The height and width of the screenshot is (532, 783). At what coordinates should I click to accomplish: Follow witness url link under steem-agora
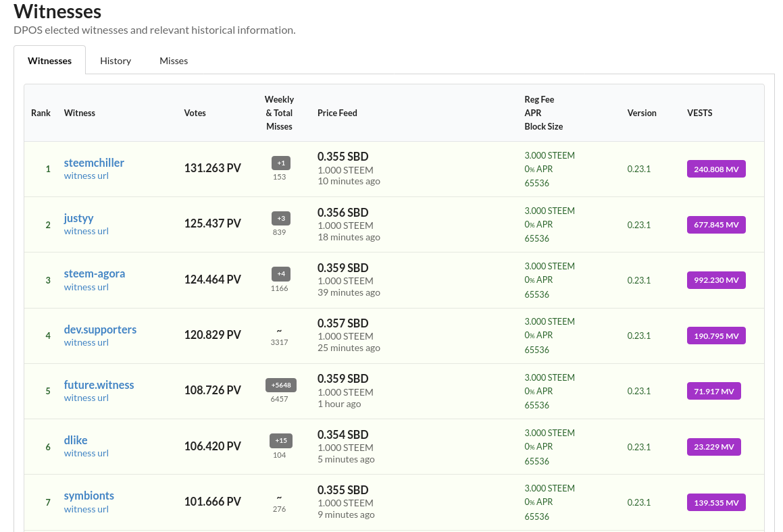point(86,287)
